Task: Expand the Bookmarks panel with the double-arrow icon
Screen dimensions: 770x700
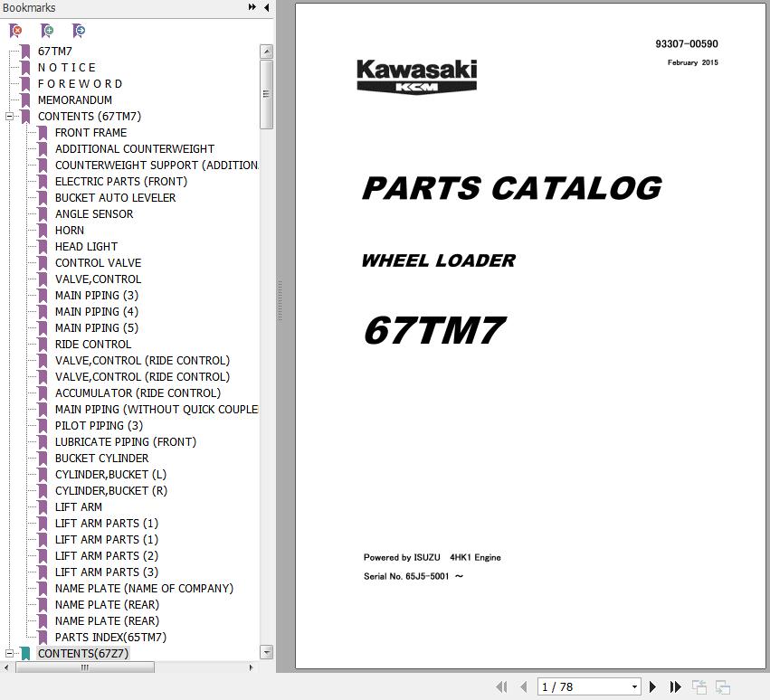Action: 252,7
